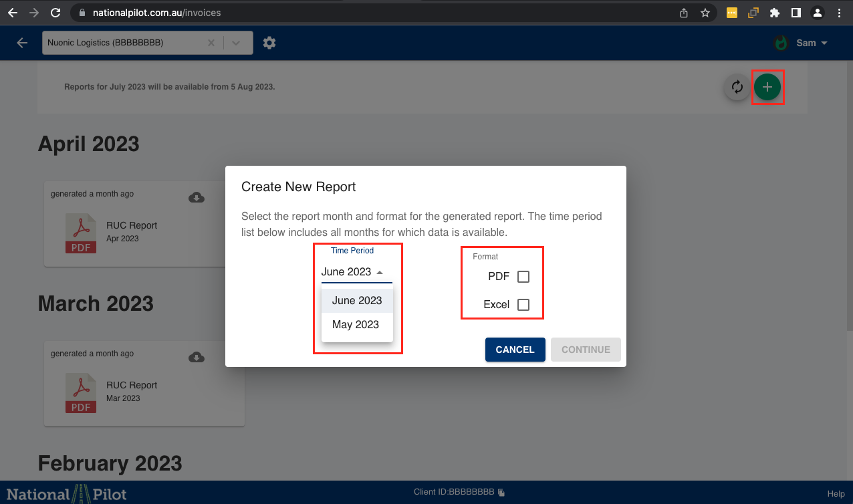Clear the Nuonic Logistics client selection

pos(211,43)
